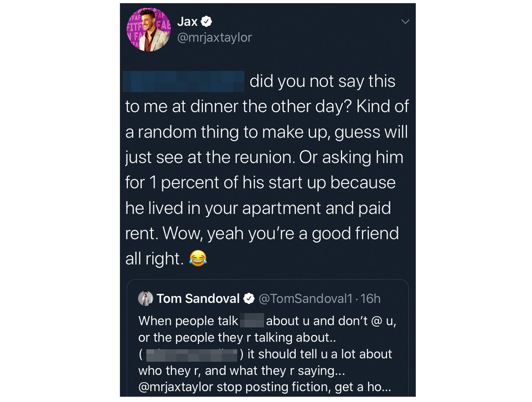Screen dimensions: 532x402
Task: Click Jax's profile picture
Action: [149, 30]
